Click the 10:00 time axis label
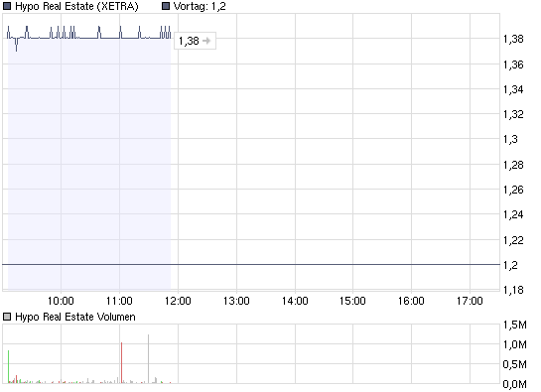 point(61,301)
